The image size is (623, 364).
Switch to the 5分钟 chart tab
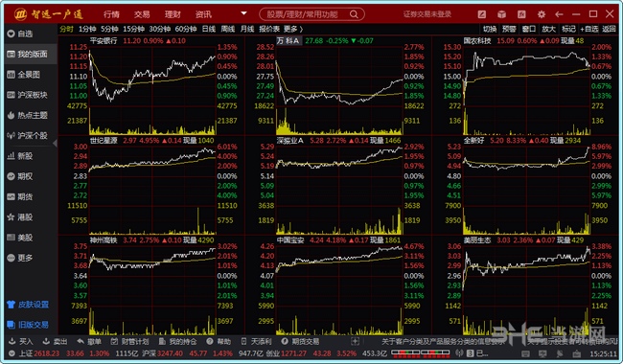(109, 29)
